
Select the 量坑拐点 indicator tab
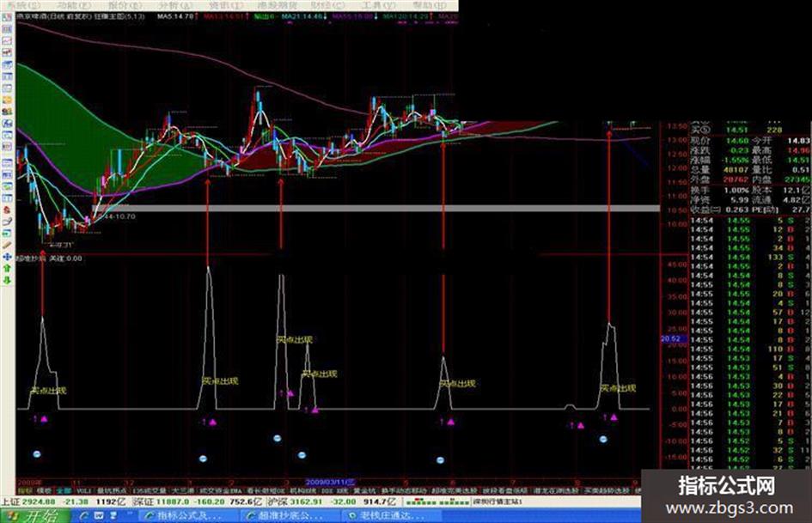[112, 490]
